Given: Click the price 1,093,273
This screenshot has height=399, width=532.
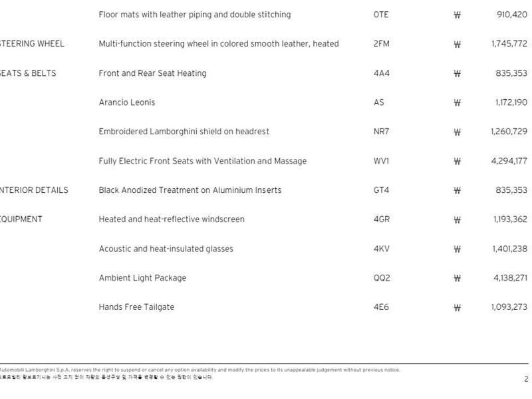Looking at the screenshot, I should tap(509, 307).
